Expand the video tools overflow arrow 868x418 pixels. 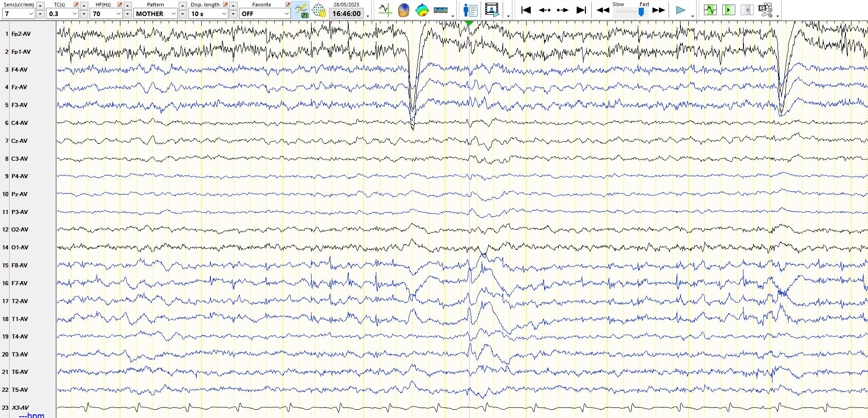tap(508, 16)
